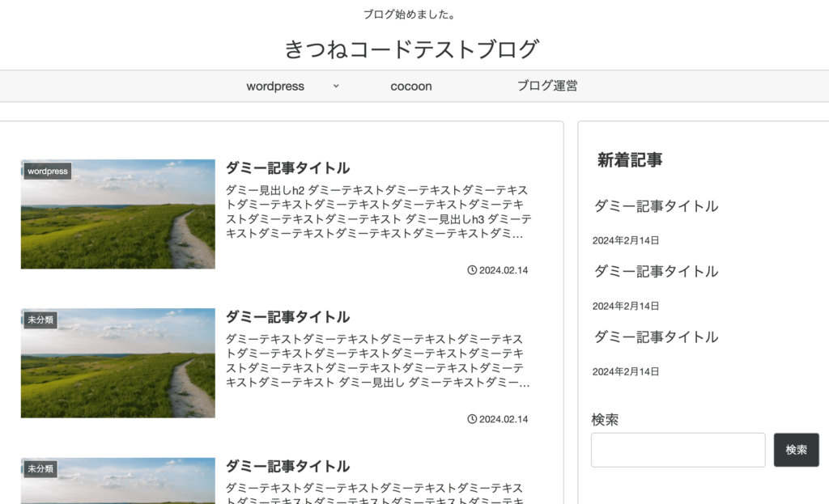
Task: Open the second ダミー記事タイトル under 新着記事
Action: [656, 272]
